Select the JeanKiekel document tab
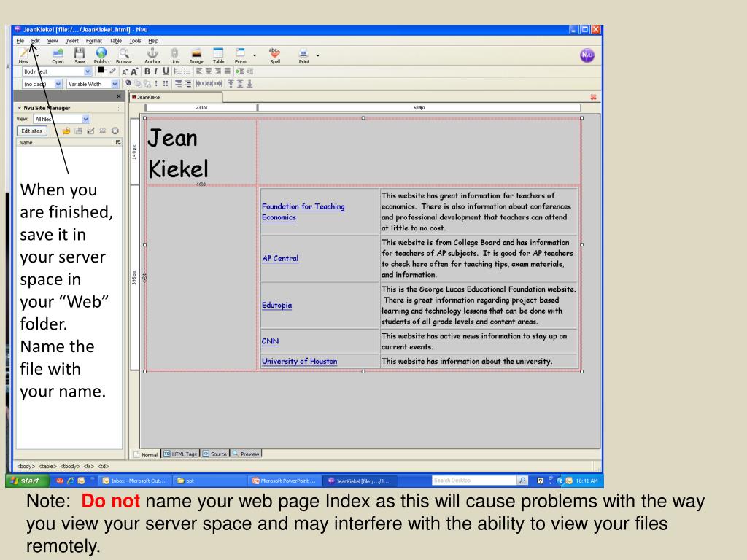747x560 pixels. pos(175,97)
